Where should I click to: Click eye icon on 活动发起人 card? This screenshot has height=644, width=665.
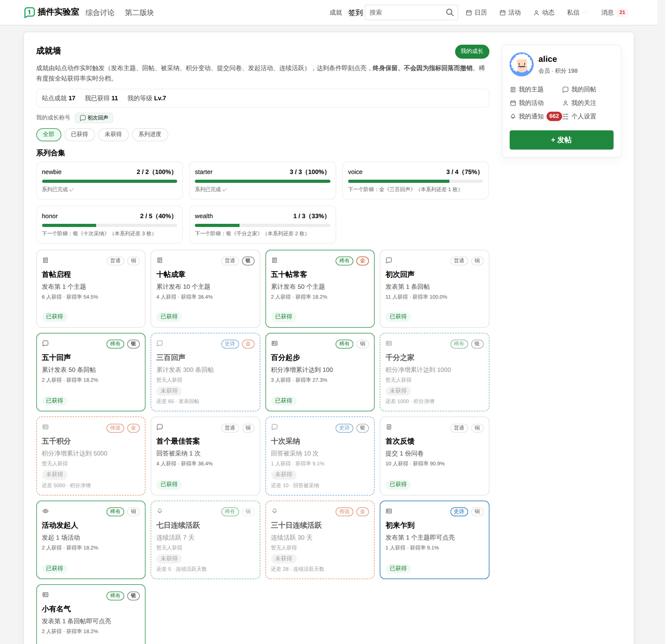45,511
